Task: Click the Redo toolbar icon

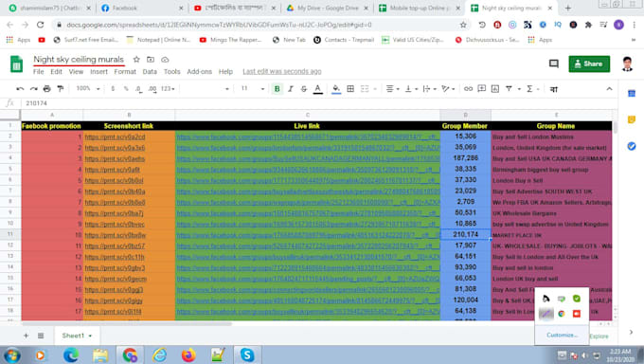Action: 34,89
